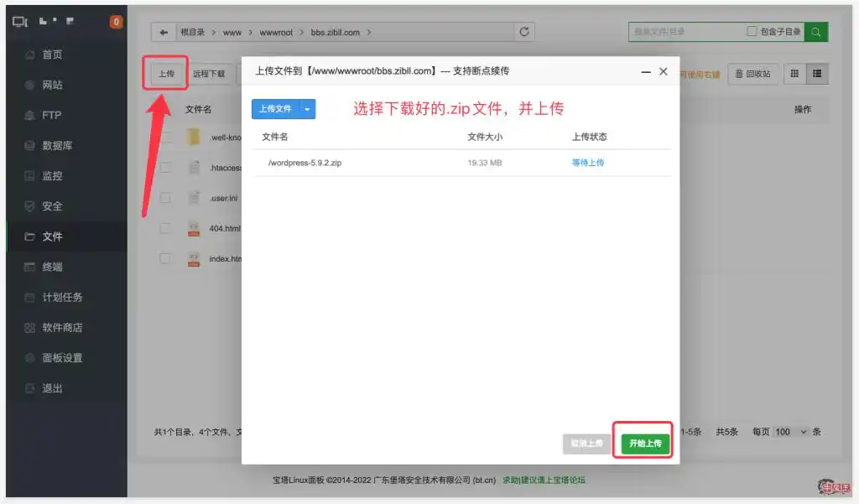
Task: Click the wwwroot breadcrumb path segment
Action: coord(276,32)
